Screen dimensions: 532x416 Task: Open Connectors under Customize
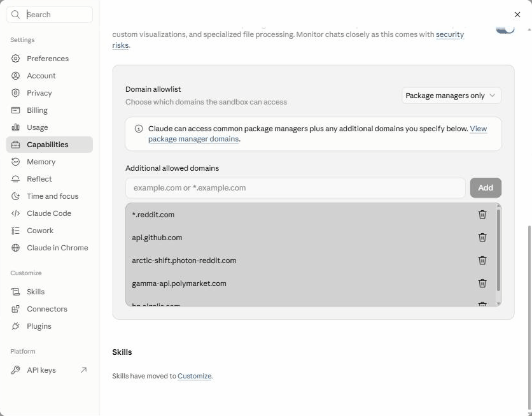(50, 309)
